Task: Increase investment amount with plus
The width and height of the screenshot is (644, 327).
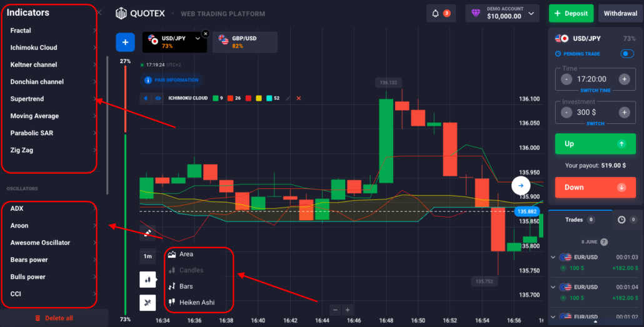Action: pos(624,112)
